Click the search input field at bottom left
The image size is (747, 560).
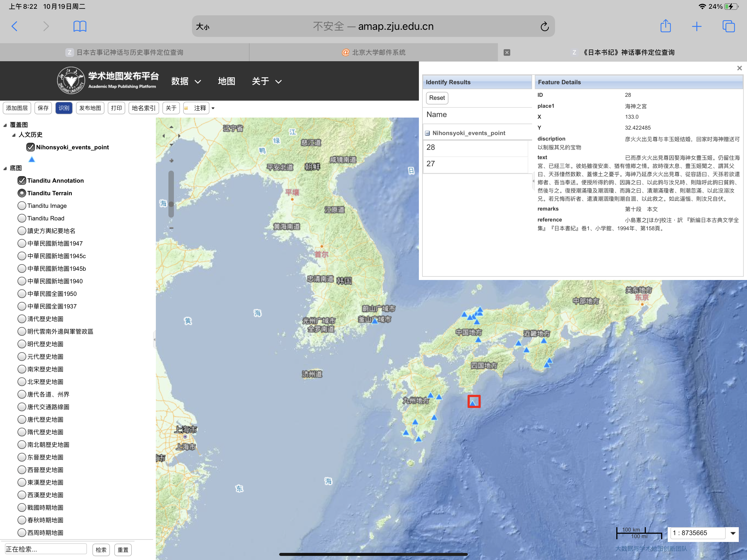click(46, 549)
